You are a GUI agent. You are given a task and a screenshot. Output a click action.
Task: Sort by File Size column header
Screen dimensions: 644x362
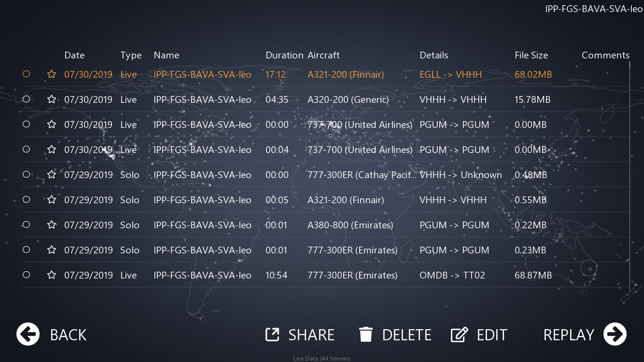click(531, 55)
